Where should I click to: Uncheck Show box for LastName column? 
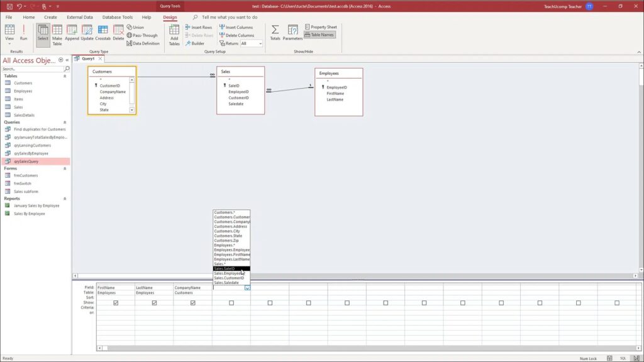pos(154,303)
